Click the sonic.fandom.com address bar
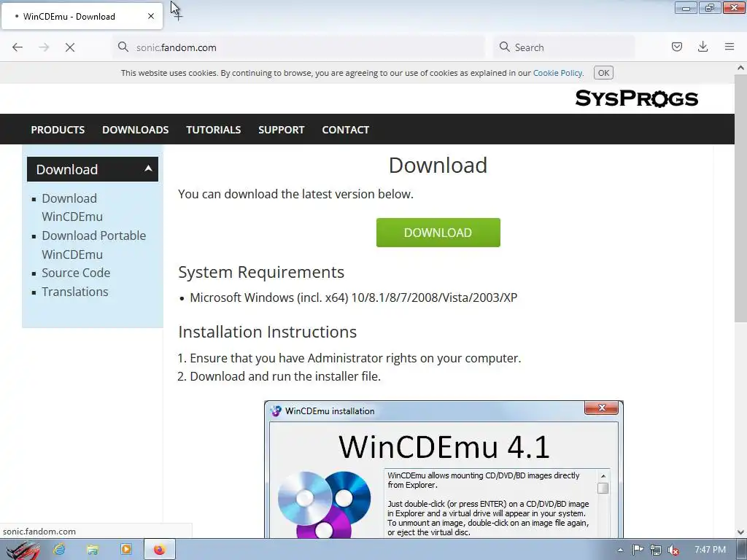The image size is (747, 560). (299, 47)
